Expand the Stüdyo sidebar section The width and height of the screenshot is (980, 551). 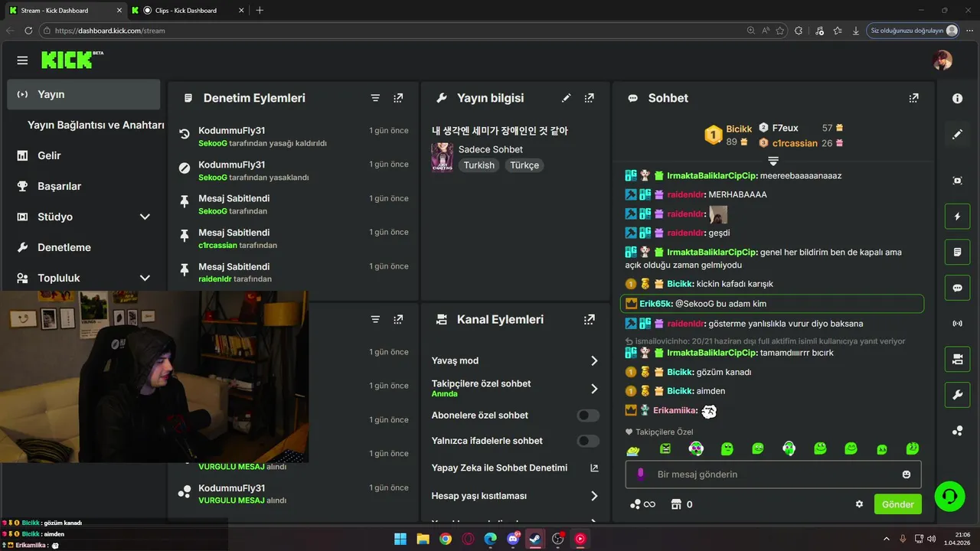(x=145, y=217)
